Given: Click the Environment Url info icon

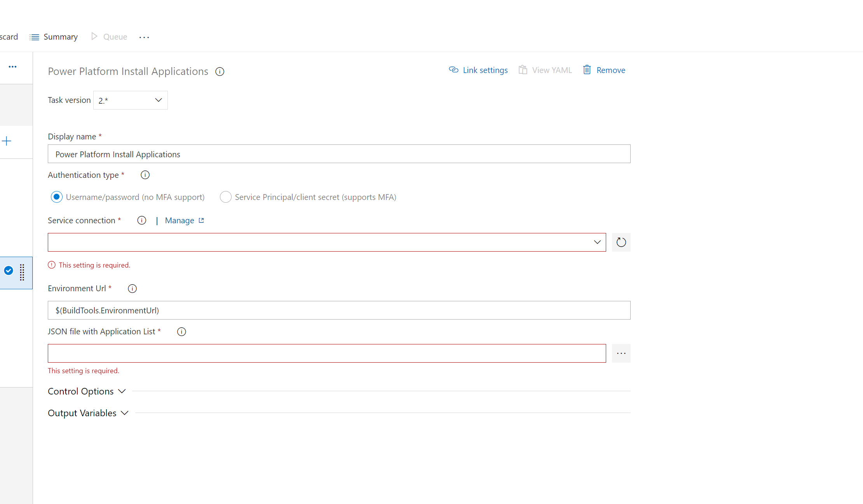Looking at the screenshot, I should pyautogui.click(x=132, y=288).
